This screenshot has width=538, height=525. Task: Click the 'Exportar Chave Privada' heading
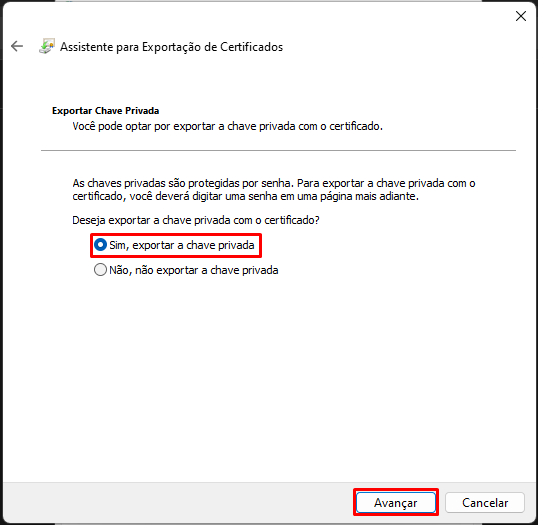pyautogui.click(x=106, y=111)
